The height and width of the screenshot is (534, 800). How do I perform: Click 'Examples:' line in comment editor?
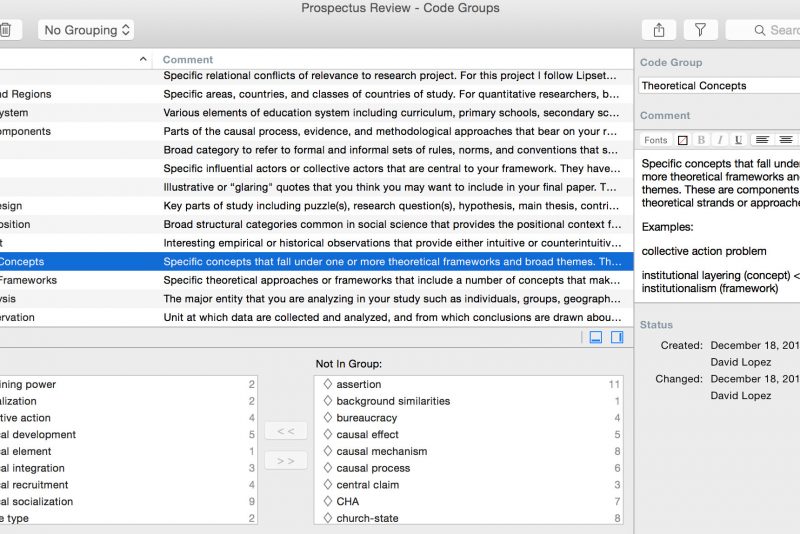[667, 227]
